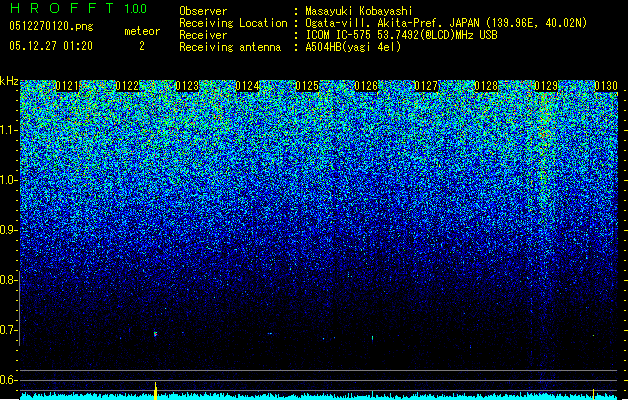Click the 0121 time marker label
This screenshot has width=629, height=400.
(67, 86)
